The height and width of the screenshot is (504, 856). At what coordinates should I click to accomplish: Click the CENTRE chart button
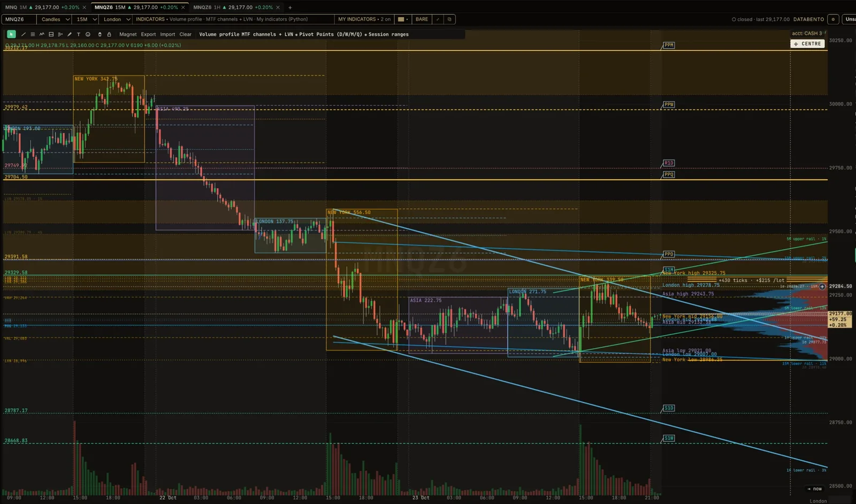click(808, 44)
